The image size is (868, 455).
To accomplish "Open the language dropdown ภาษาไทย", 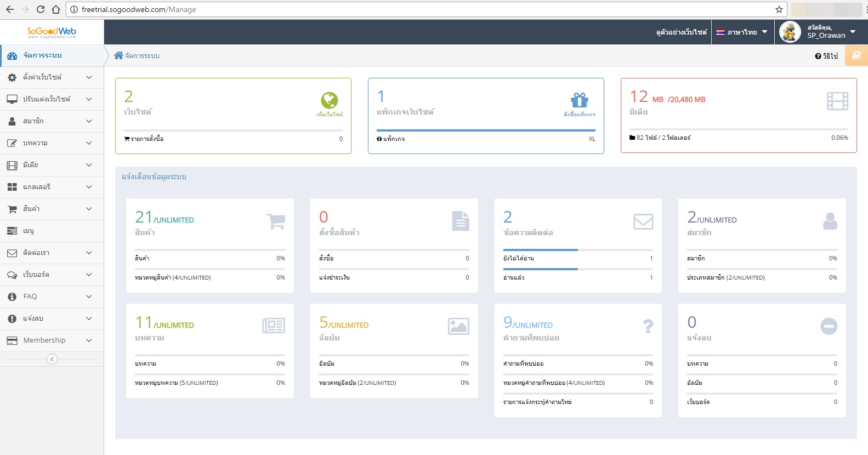I will tap(742, 32).
